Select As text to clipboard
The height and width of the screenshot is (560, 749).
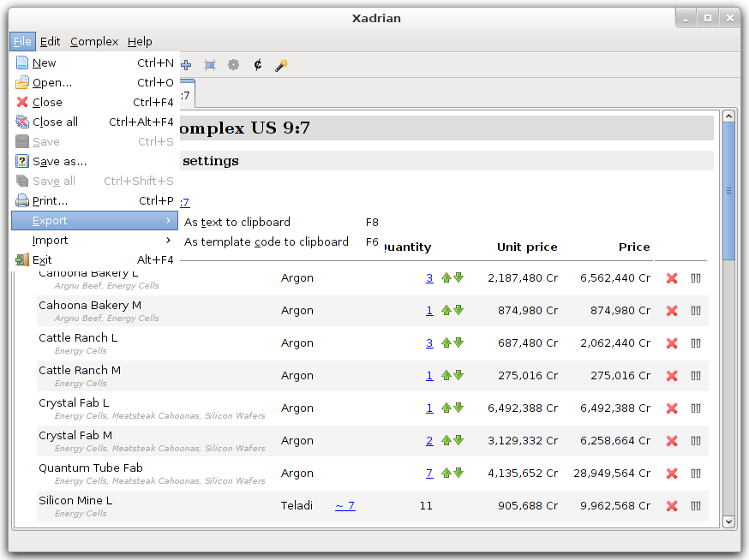click(x=282, y=222)
